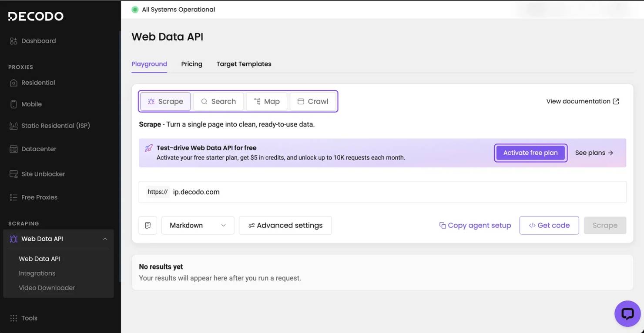
Task: Open the live chat bubble
Action: 627,313
